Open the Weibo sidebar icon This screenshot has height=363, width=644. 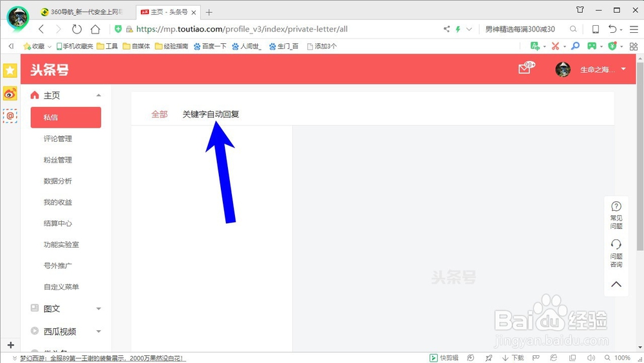pos(10,93)
